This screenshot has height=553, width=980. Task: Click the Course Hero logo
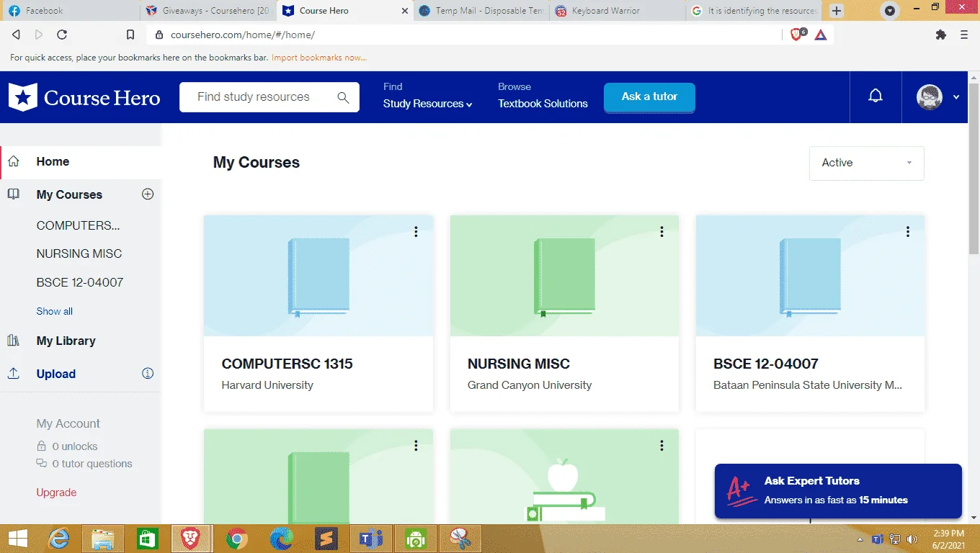click(x=84, y=97)
